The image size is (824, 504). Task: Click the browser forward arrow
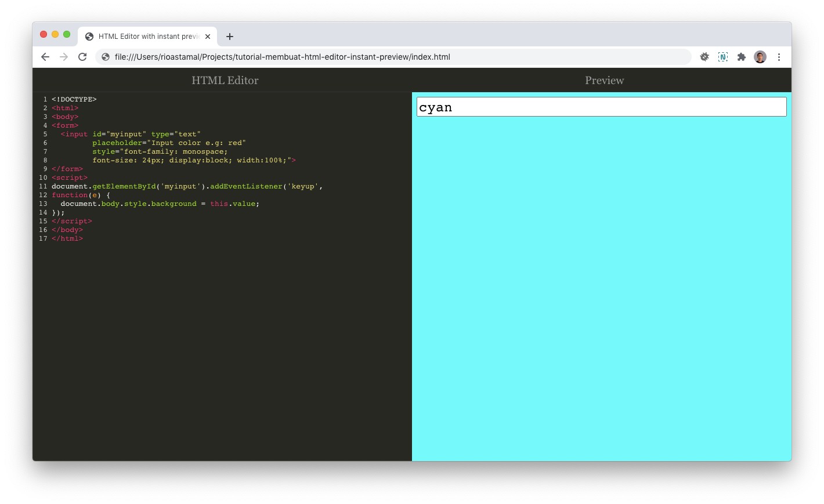point(64,57)
